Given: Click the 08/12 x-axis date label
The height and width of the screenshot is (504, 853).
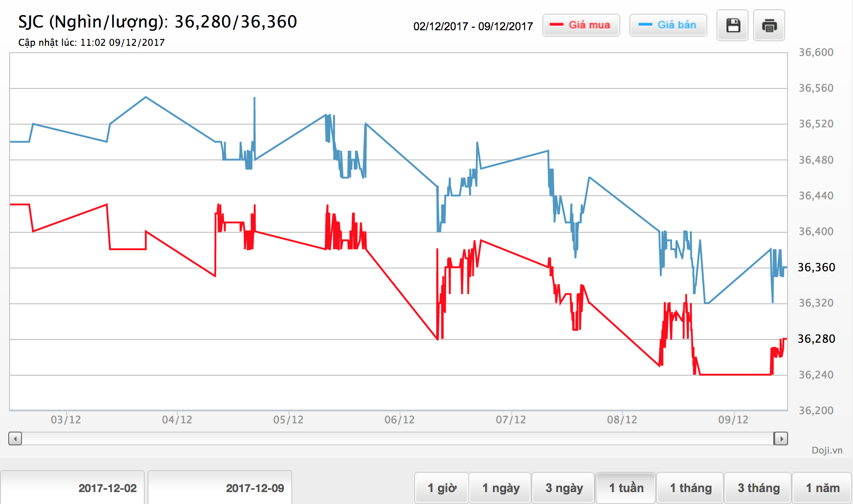Looking at the screenshot, I should (x=622, y=420).
